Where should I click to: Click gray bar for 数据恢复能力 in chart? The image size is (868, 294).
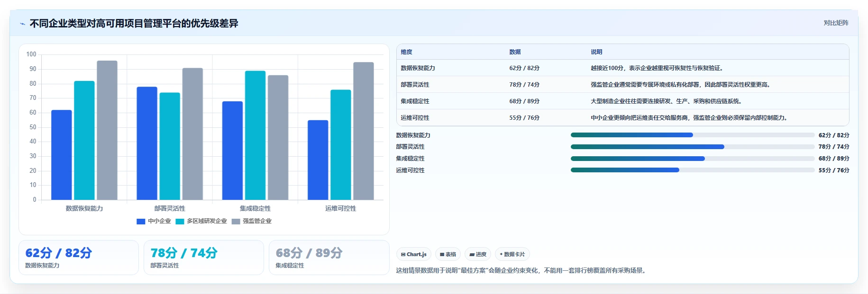(x=107, y=130)
